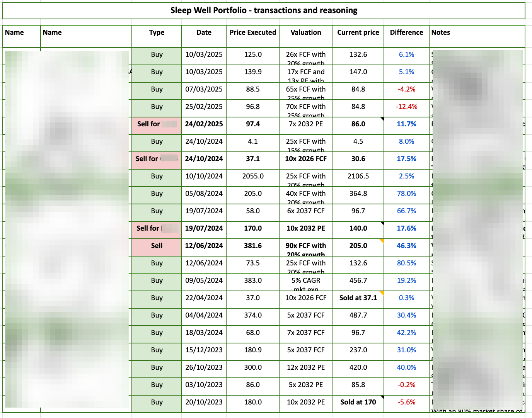Select the 'Valuation' header cell

point(306,37)
